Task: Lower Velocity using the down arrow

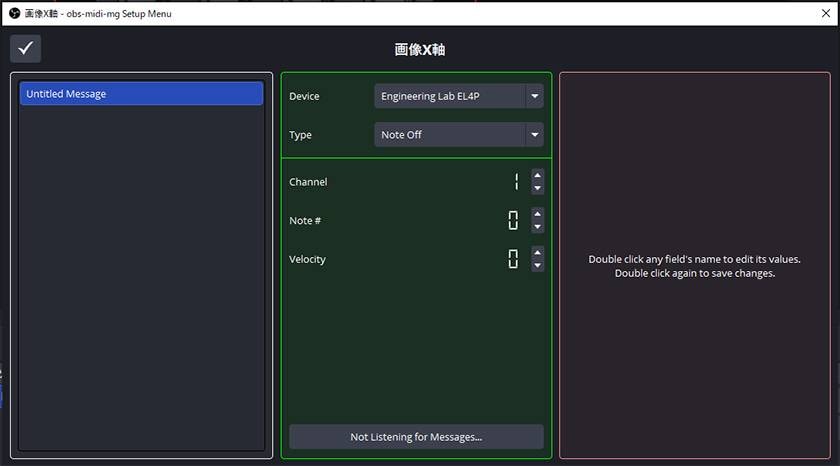Action: point(537,265)
